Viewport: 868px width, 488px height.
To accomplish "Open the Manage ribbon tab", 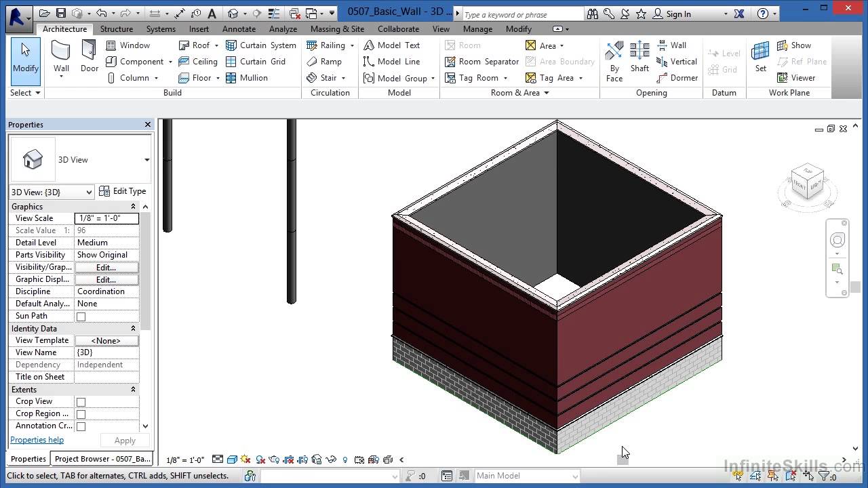I will [x=477, y=29].
